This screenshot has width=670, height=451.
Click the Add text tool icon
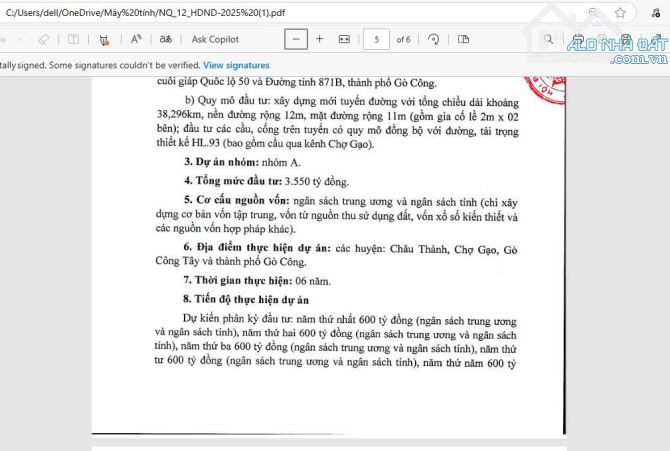[x=74, y=39]
